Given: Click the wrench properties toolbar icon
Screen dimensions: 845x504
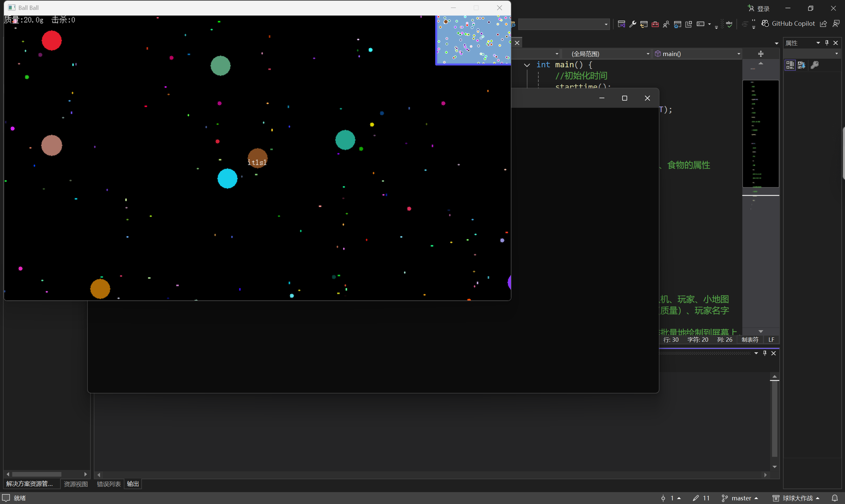Looking at the screenshot, I should click(x=632, y=24).
